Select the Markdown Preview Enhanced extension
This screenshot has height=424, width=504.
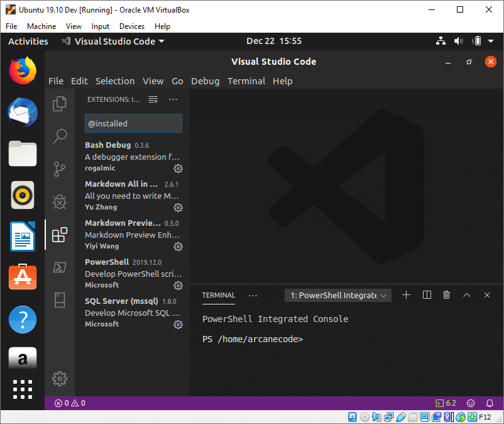(133, 235)
